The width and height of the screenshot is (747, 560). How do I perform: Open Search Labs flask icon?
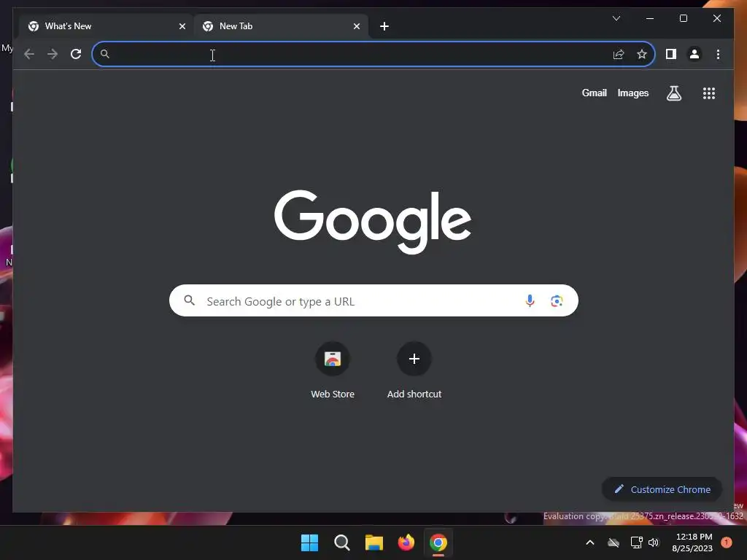point(673,93)
